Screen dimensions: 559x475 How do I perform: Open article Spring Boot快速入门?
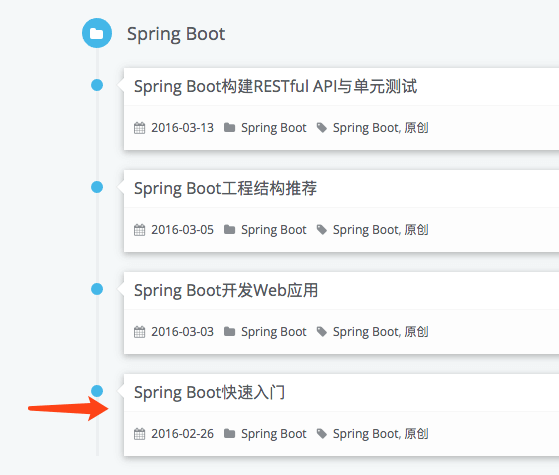pyautogui.click(x=209, y=392)
